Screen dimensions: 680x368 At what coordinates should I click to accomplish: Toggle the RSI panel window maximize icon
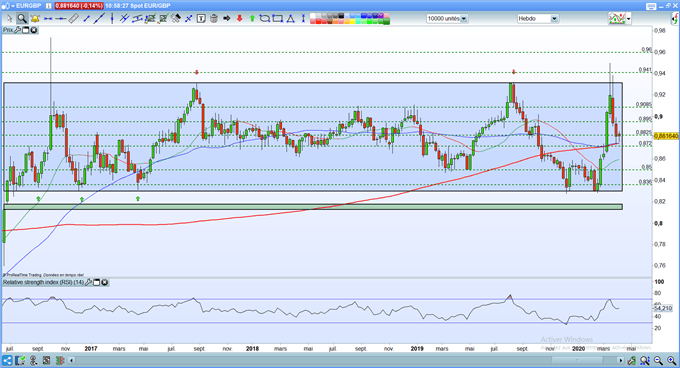point(96,283)
